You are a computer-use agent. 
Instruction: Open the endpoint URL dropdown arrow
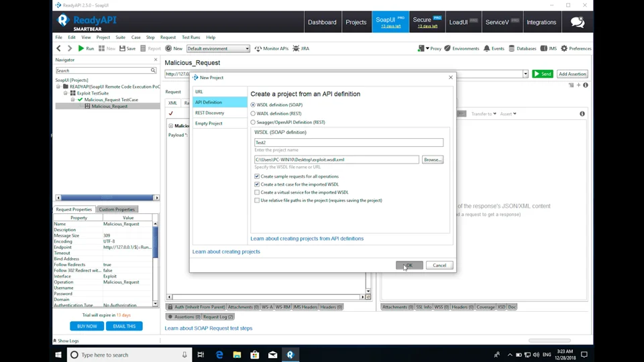[525, 74]
